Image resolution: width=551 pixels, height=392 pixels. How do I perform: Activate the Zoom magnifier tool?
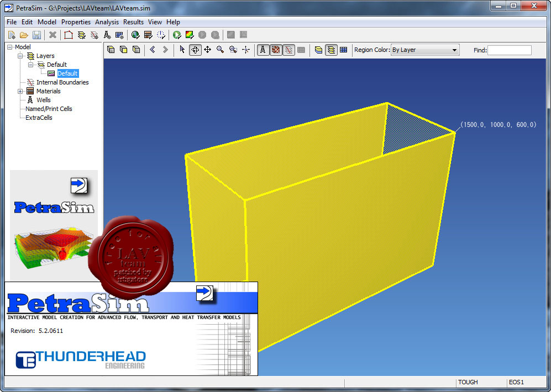click(221, 50)
